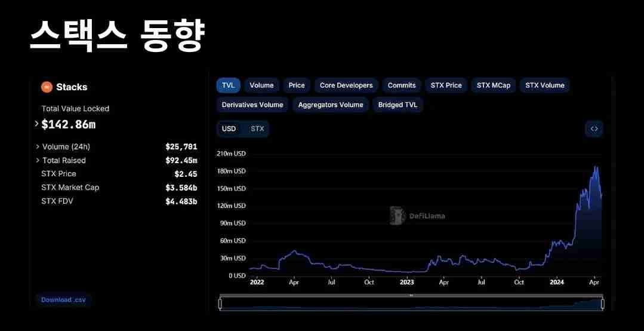Expand Total Value Locked breakdown
Image resolution: width=644 pixels, height=331 pixels.
tap(37, 124)
